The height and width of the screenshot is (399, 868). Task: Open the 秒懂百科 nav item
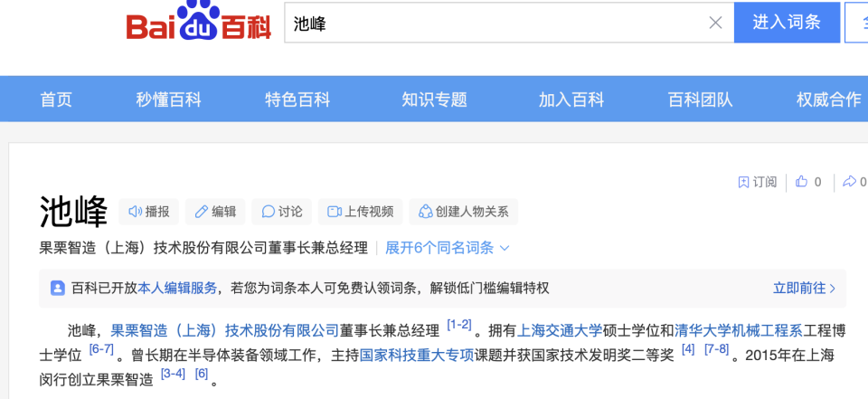[x=169, y=100]
